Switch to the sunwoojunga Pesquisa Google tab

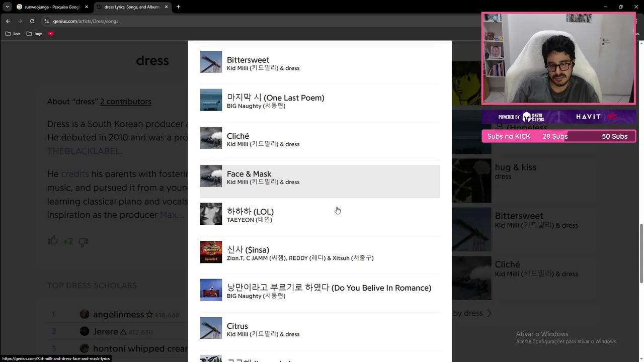(x=53, y=7)
